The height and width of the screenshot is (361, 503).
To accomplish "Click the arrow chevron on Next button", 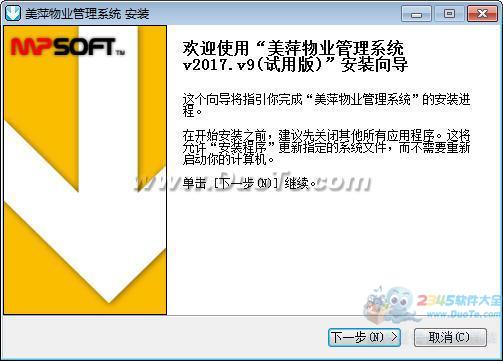I will [394, 337].
